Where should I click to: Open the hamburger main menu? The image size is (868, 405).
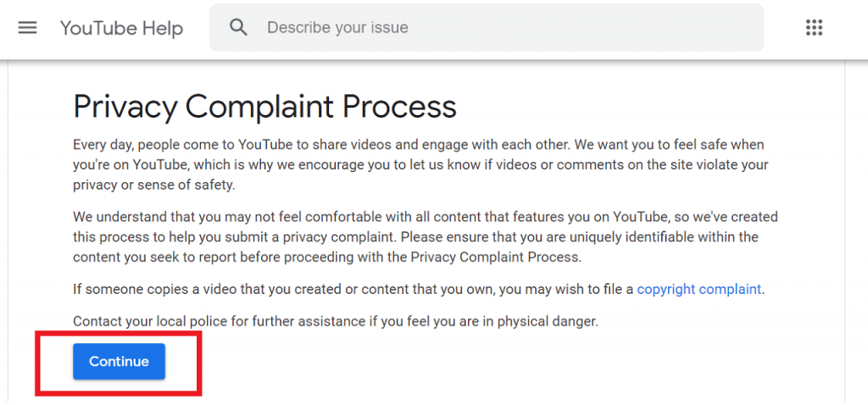(28, 28)
